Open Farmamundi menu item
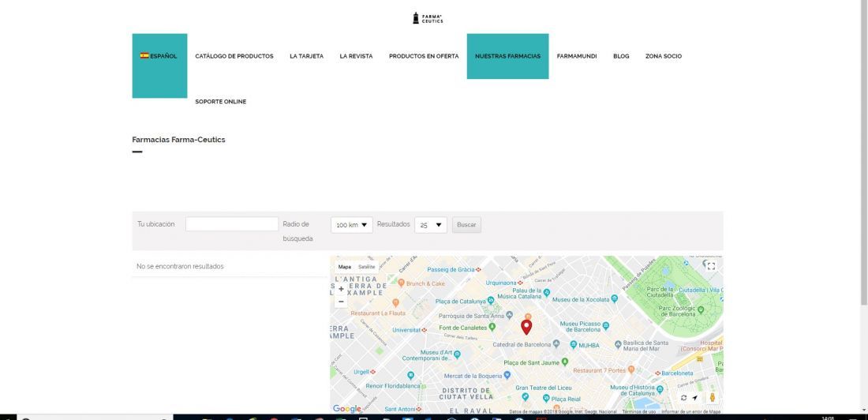 (x=577, y=56)
